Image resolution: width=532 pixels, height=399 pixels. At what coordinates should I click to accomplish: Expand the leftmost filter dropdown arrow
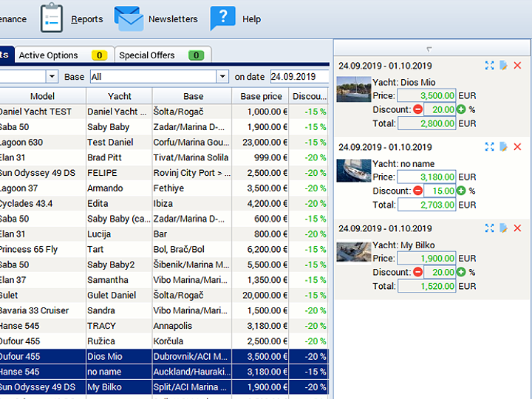pos(52,77)
